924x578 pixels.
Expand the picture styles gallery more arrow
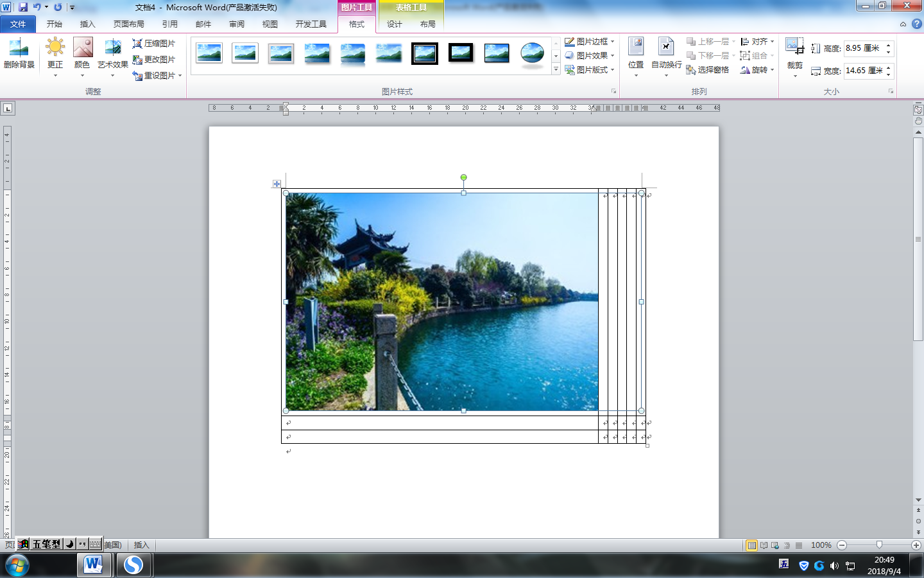556,69
